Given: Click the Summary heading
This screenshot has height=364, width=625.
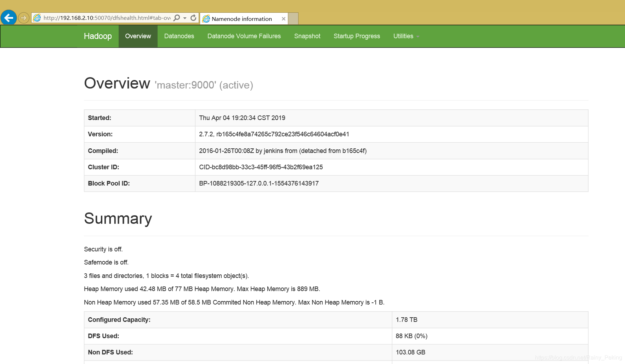Looking at the screenshot, I should pyautogui.click(x=118, y=218).
